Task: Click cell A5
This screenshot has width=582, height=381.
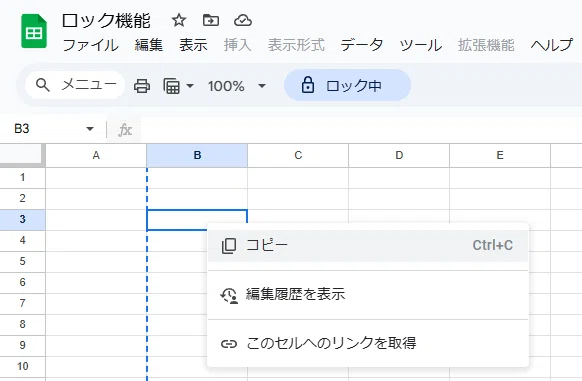Action: click(96, 261)
